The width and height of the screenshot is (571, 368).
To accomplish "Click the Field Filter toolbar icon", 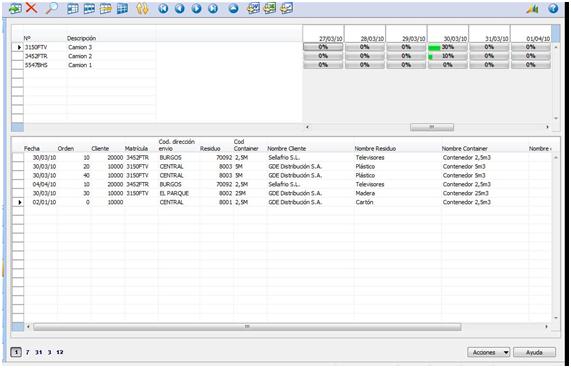I will click(x=72, y=8).
